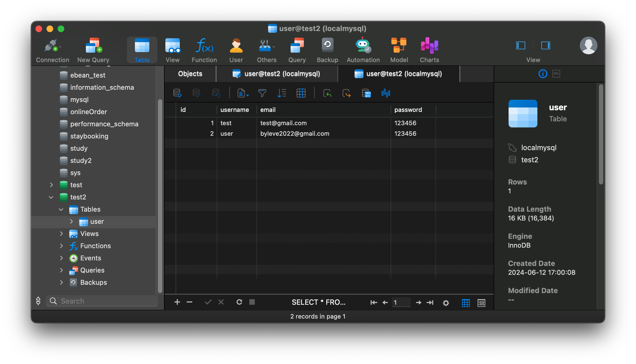The width and height of the screenshot is (636, 364).
Task: Open the sort toolbar for records
Action: [282, 93]
